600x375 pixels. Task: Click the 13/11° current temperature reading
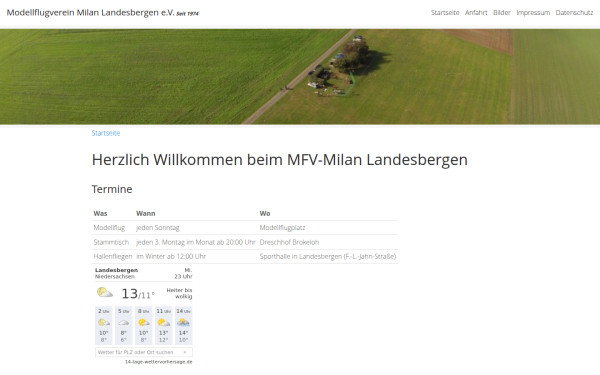(x=138, y=294)
